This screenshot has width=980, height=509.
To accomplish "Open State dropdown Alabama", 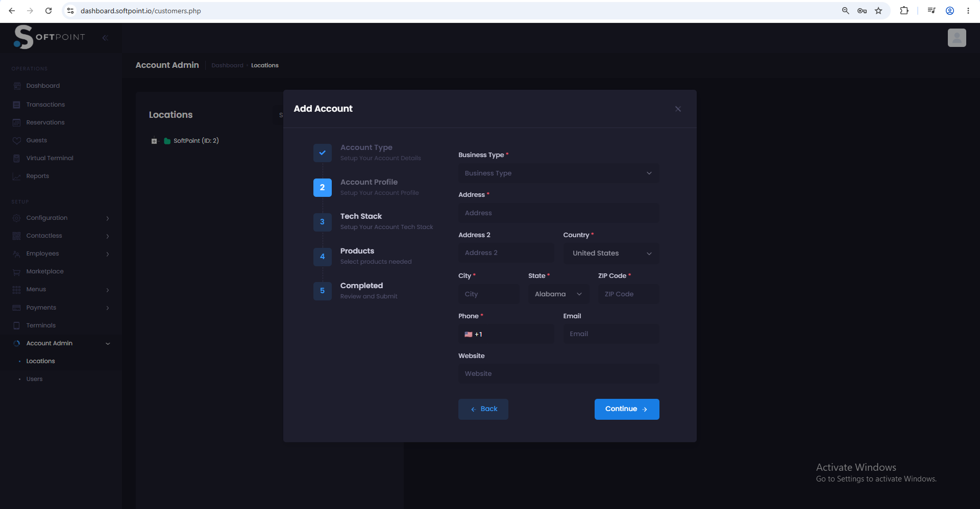I will [x=558, y=294].
